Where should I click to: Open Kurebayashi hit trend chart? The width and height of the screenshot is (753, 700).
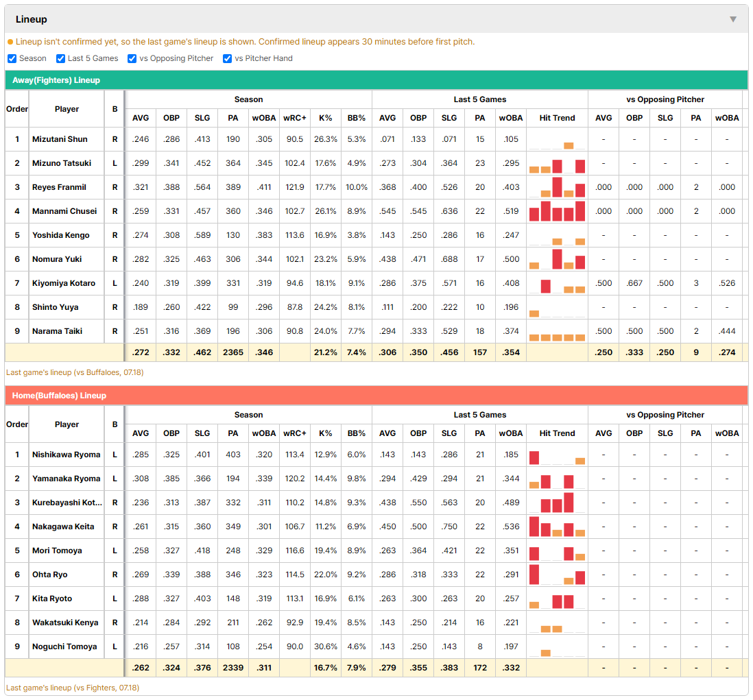point(557,503)
